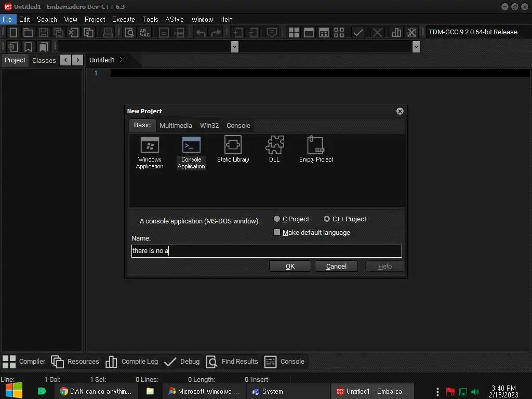This screenshot has height=399, width=532.
Task: Click the Open file folder icon
Action: [28, 33]
